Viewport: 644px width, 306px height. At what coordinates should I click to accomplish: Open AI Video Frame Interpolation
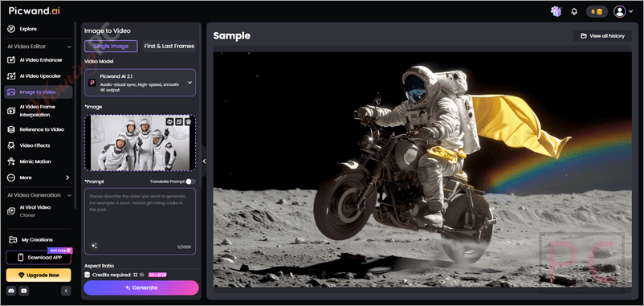32,111
